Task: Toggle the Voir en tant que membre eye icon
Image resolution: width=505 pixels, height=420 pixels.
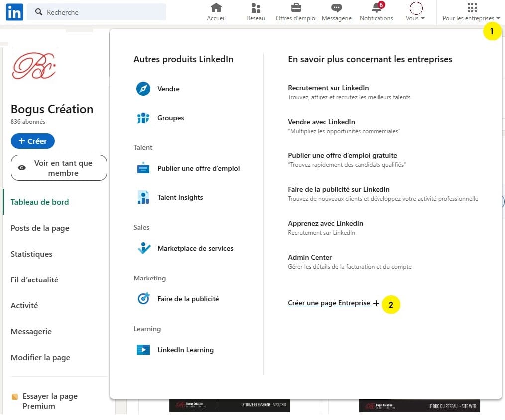Action: 22,168
